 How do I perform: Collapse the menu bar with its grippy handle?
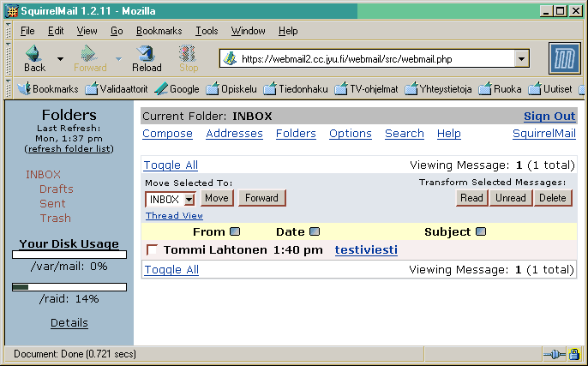(x=9, y=30)
